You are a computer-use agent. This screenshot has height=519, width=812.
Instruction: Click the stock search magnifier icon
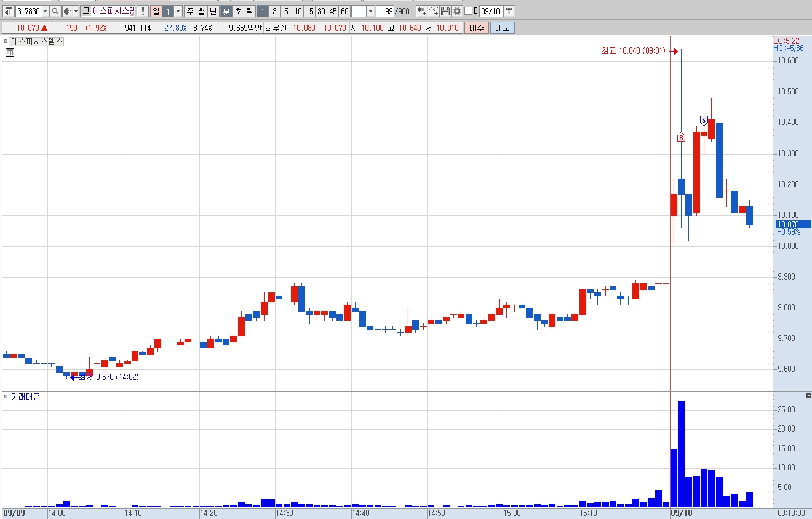click(x=55, y=11)
